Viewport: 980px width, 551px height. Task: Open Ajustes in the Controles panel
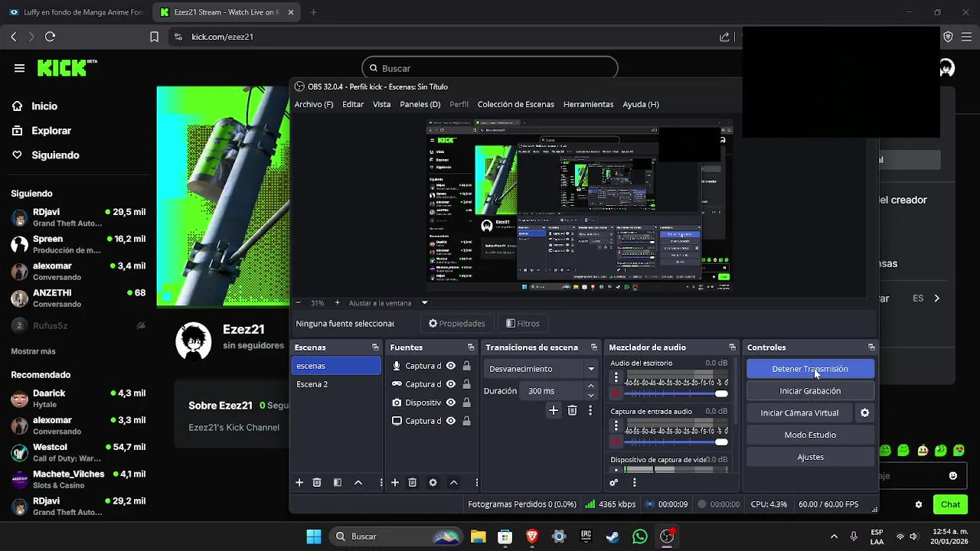810,457
